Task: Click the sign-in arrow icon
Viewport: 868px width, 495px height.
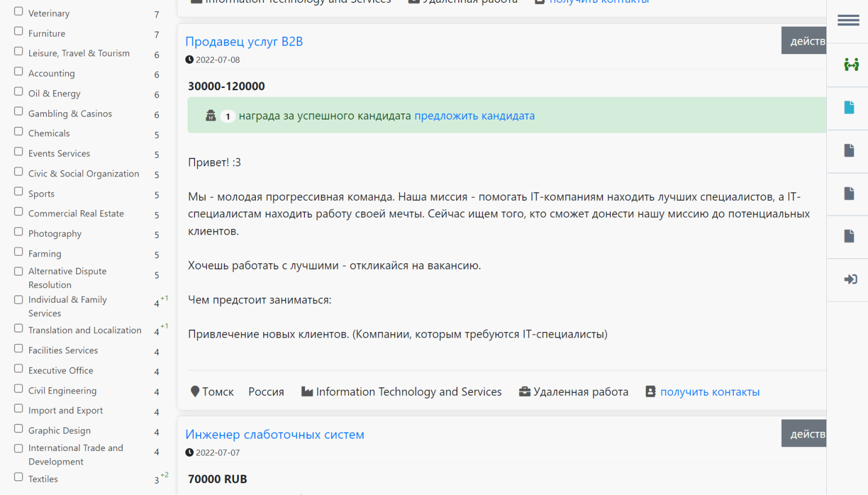Action: pyautogui.click(x=850, y=280)
